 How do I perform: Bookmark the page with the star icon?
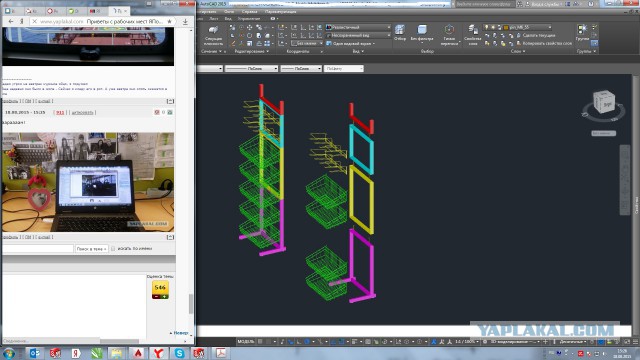tap(170, 21)
